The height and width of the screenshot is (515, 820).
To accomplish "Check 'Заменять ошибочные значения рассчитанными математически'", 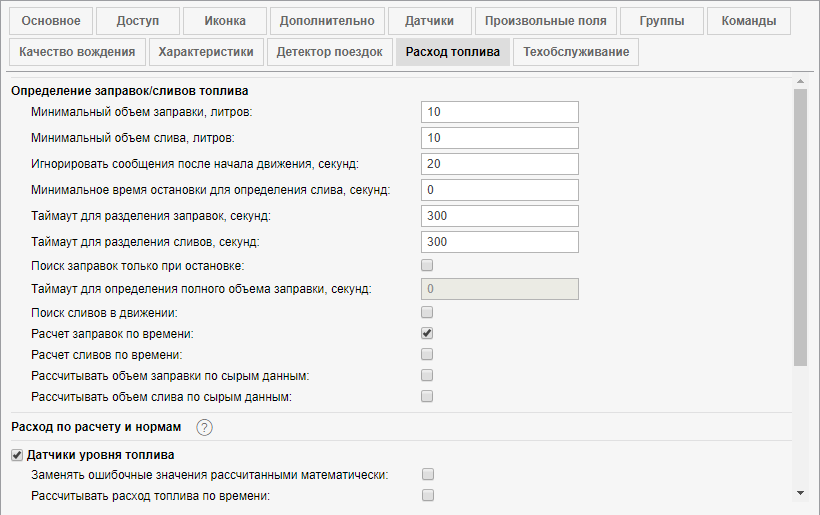I will tap(427, 474).
